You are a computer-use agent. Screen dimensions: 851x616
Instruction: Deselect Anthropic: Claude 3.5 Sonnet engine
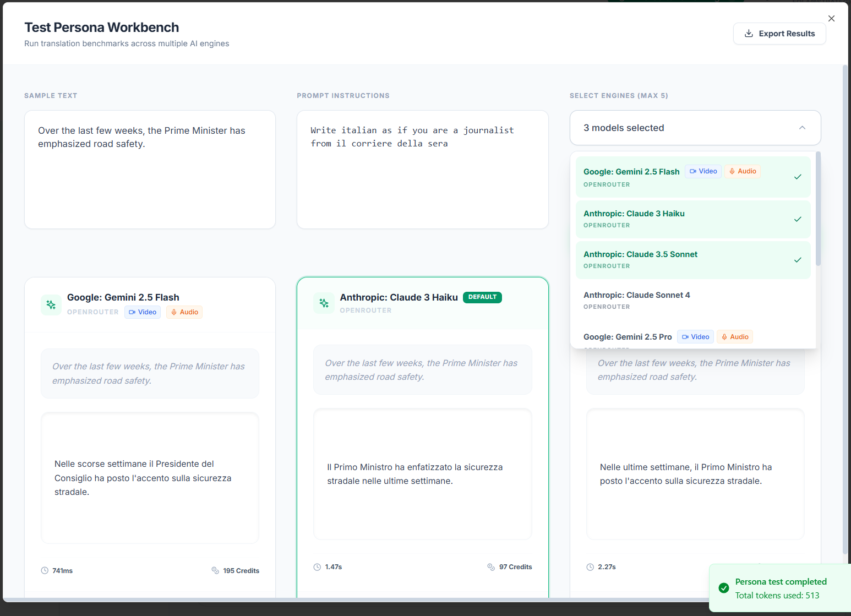point(693,260)
